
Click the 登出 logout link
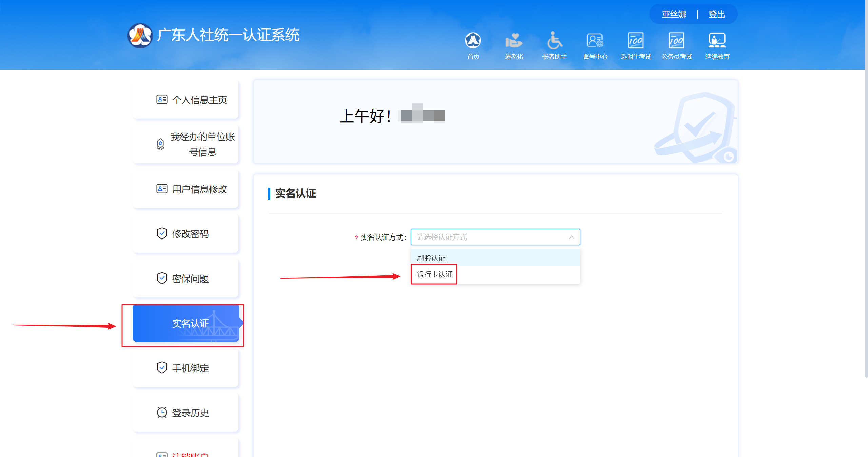tap(716, 14)
